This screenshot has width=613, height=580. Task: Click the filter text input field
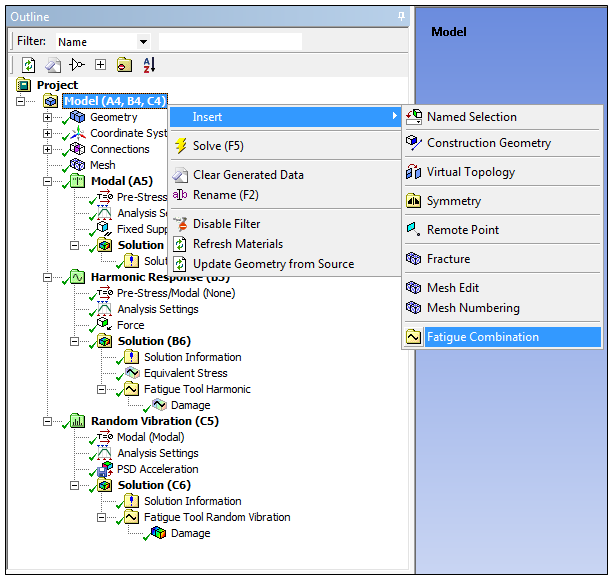click(x=230, y=42)
